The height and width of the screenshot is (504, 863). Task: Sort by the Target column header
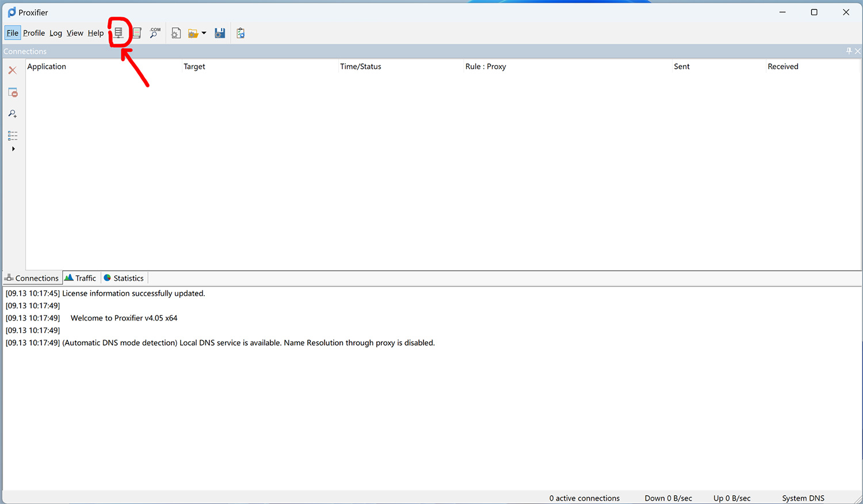pos(194,66)
